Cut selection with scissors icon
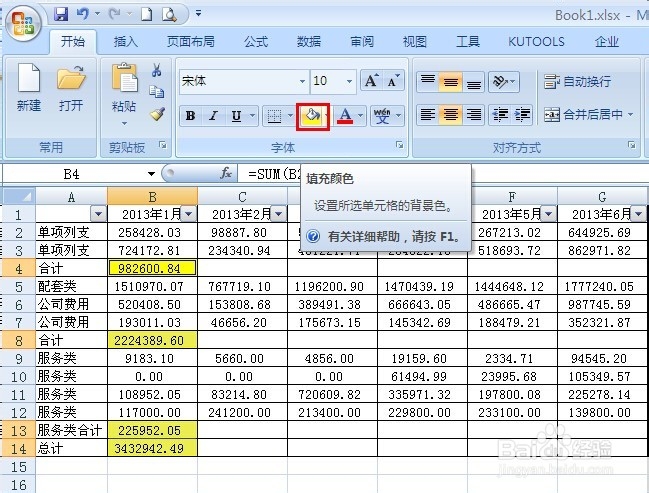Image resolution: width=649 pixels, height=493 pixels. [x=156, y=70]
